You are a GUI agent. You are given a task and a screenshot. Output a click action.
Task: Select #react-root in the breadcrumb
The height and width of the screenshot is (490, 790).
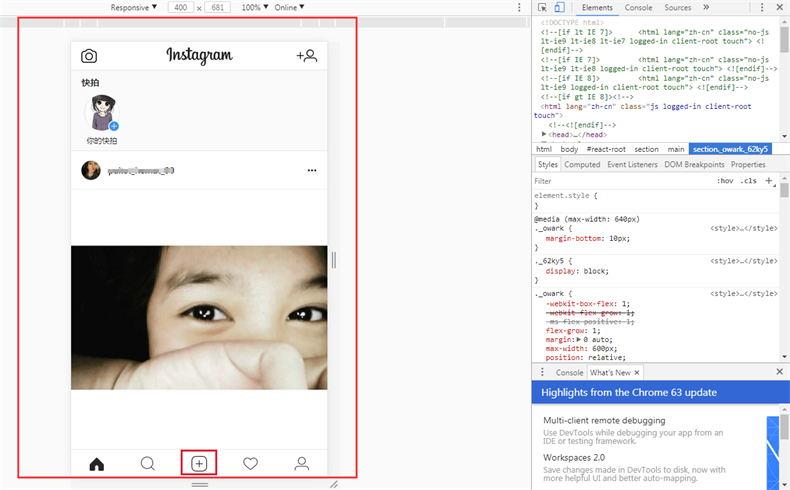(606, 149)
